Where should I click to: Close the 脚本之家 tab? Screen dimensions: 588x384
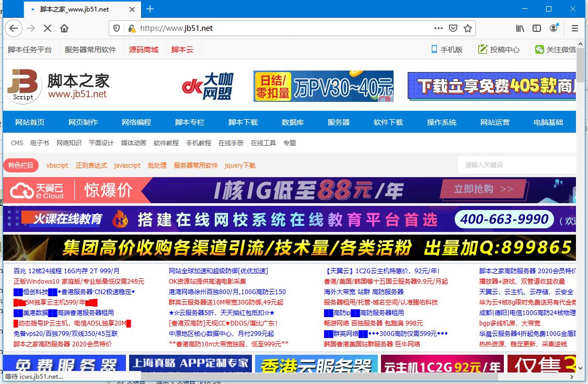coord(132,9)
